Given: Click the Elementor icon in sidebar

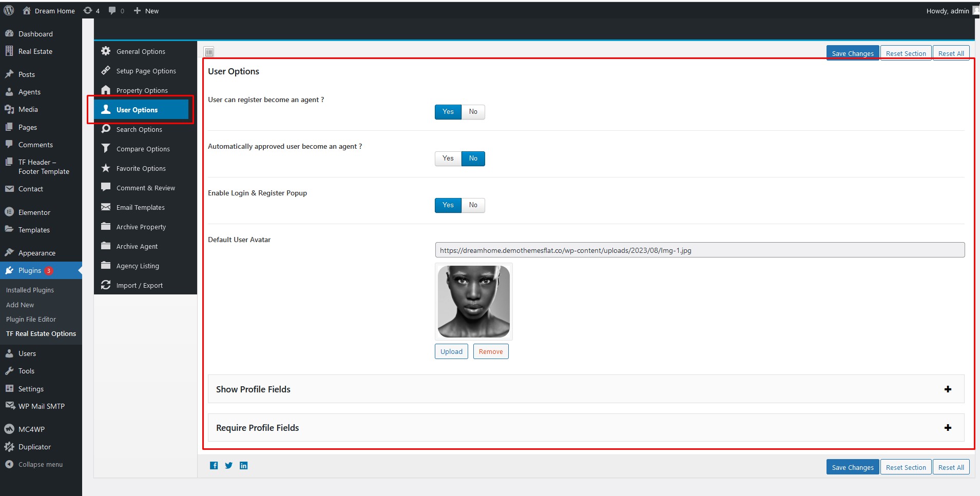Looking at the screenshot, I should pos(9,212).
